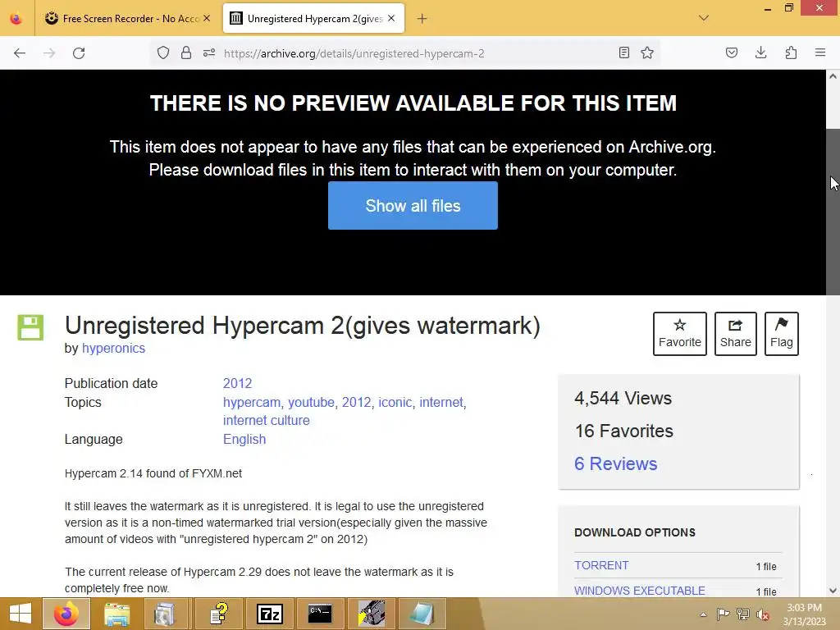Image resolution: width=840 pixels, height=630 pixels.
Task: Open the taskbar clock showing 3:03 PM
Action: 804,614
